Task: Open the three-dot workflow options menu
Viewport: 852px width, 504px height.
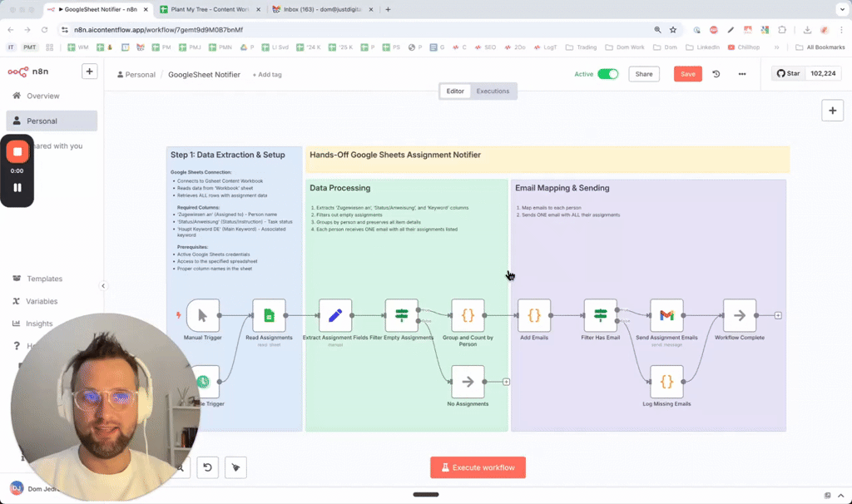Action: 742,74
